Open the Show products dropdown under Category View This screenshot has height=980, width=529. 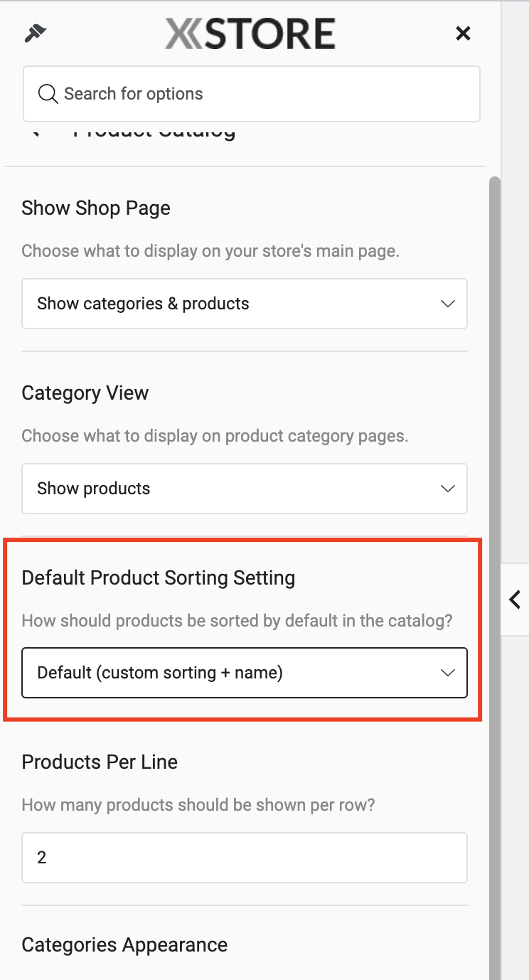[x=245, y=489]
